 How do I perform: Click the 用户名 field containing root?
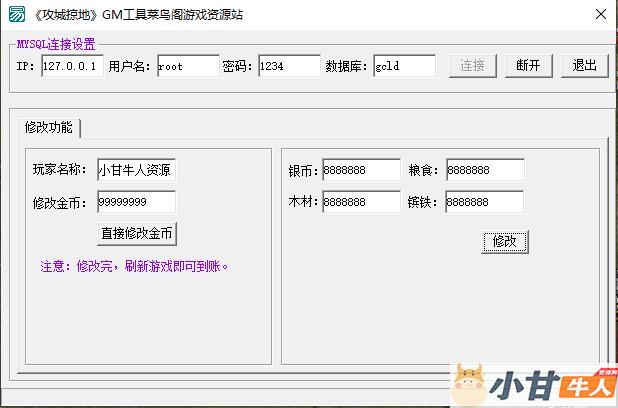[x=187, y=66]
